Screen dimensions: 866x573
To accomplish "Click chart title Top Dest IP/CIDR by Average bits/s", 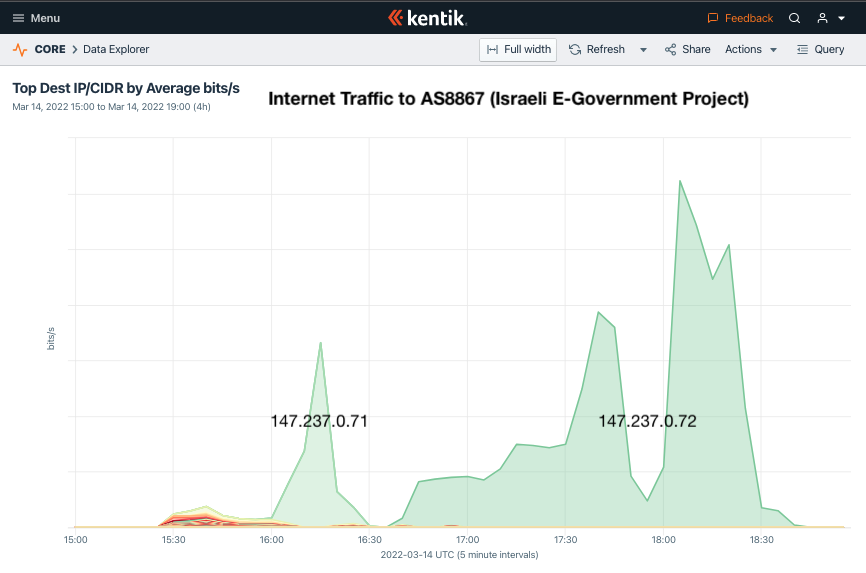I will click(x=126, y=88).
